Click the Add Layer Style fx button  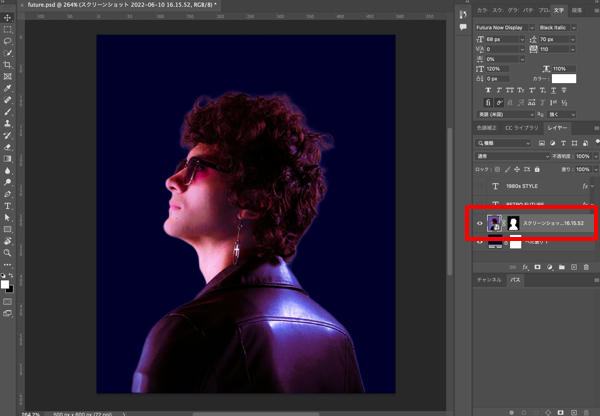click(525, 267)
